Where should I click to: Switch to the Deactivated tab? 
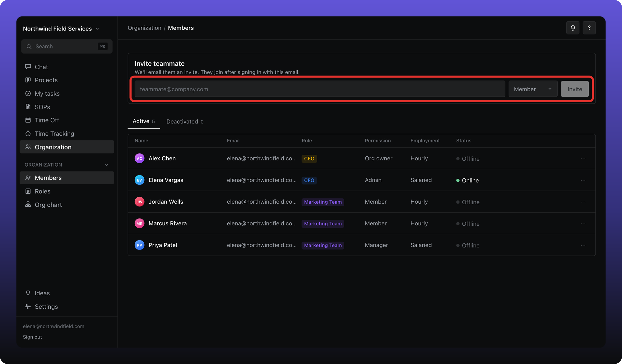tap(185, 122)
